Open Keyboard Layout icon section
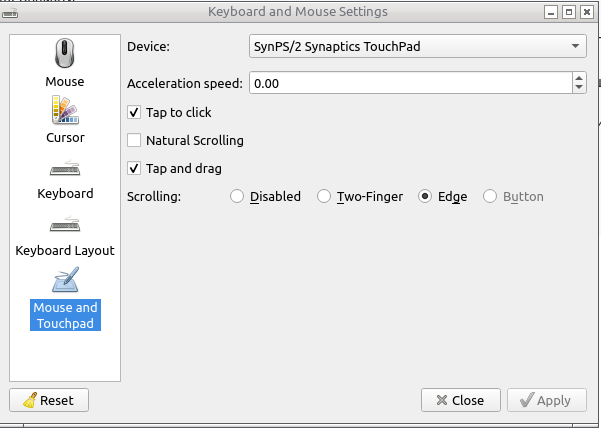The width and height of the screenshot is (601, 428). [65, 225]
